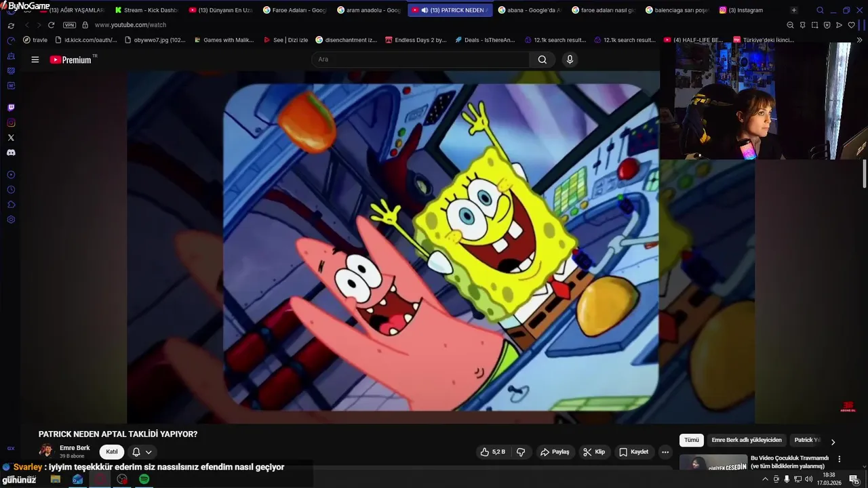Screen dimensions: 868x488
Task: Open three-dot menu for Bu Video Çocukluk Travmamdı
Action: 839,459
